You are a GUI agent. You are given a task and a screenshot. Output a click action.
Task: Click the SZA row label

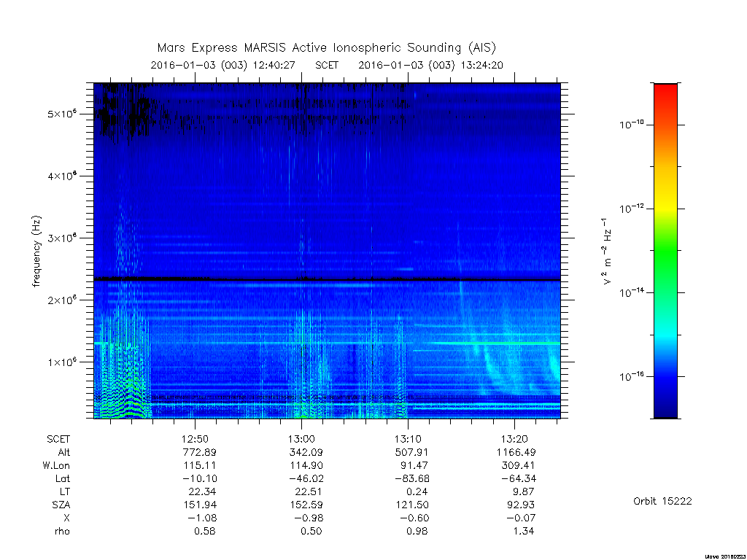click(x=61, y=505)
